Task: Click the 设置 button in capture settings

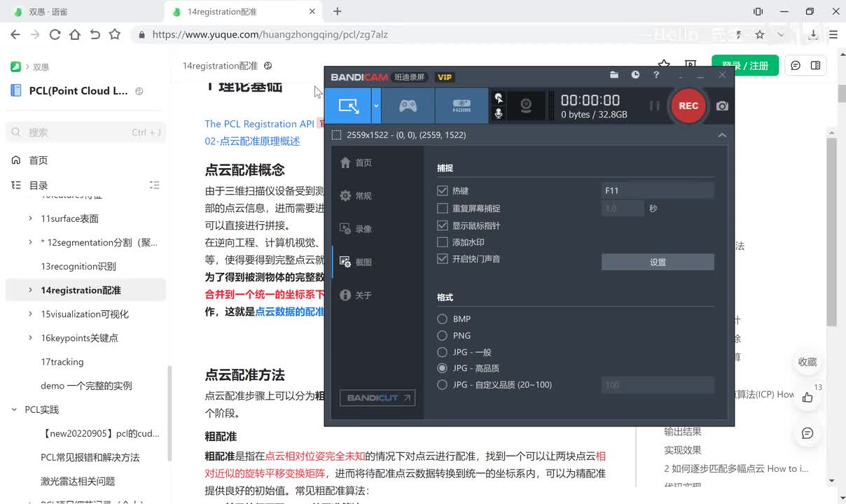Action: (x=658, y=262)
